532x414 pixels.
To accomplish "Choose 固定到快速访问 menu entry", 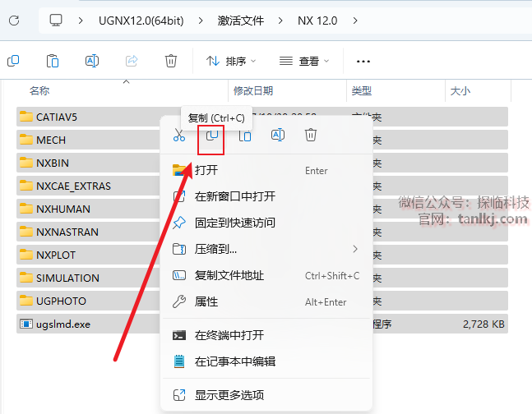I will (266, 223).
